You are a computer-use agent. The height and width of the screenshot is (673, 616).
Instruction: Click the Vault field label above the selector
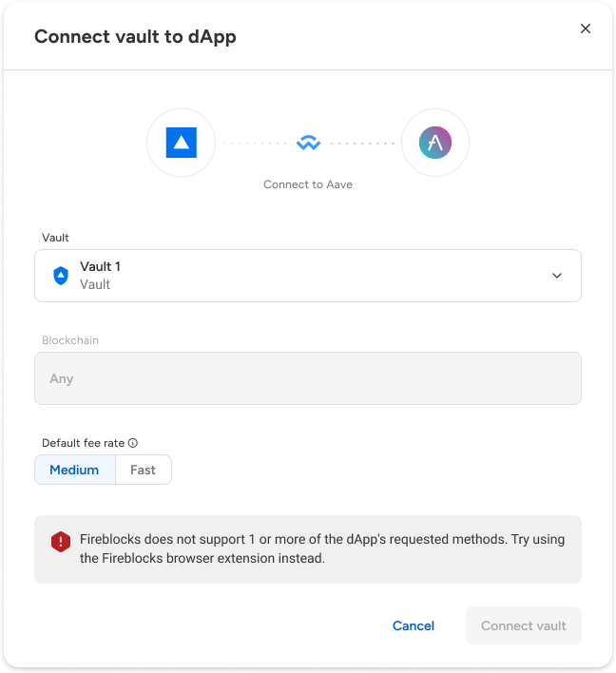click(x=55, y=237)
